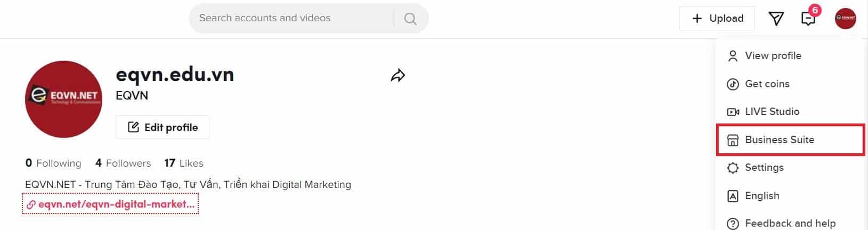Click the search magnifier icon
This screenshot has height=230, width=868.
410,19
